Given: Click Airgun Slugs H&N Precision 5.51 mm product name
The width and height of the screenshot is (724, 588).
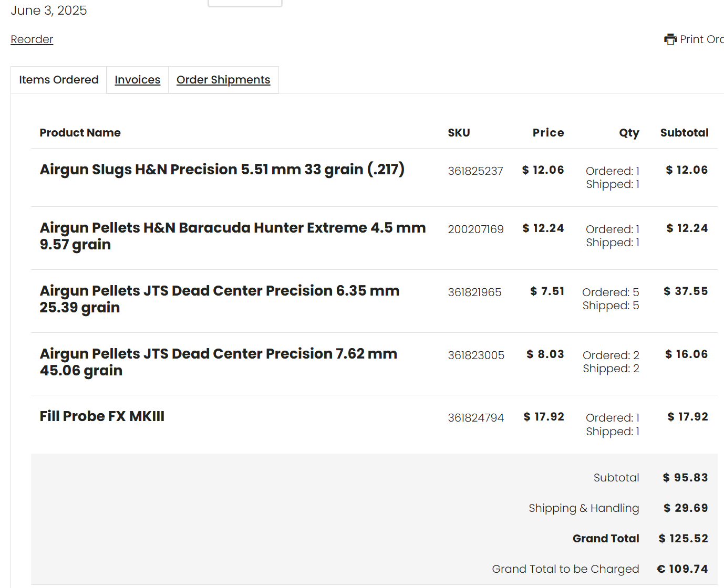Looking at the screenshot, I should click(222, 169).
